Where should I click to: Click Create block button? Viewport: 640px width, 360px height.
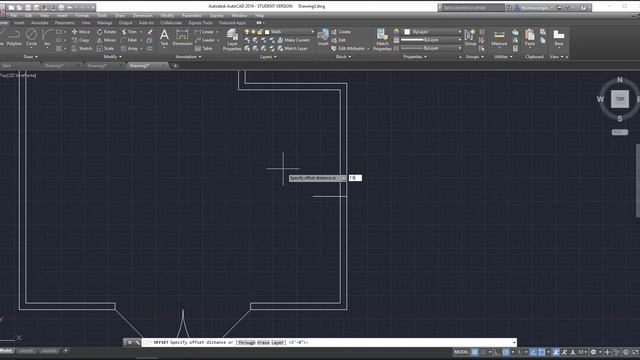pyautogui.click(x=341, y=32)
